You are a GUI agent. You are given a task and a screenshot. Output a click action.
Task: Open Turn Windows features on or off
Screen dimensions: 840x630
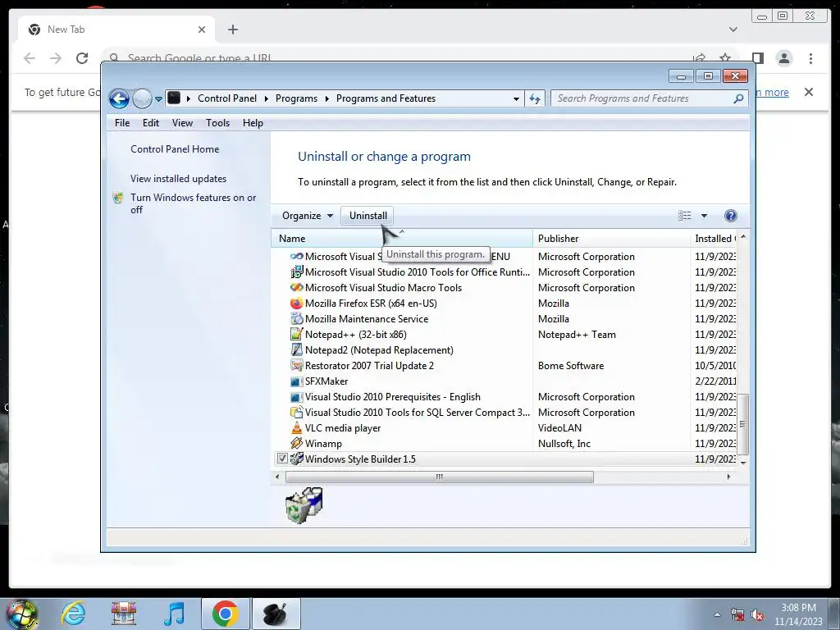coord(194,203)
